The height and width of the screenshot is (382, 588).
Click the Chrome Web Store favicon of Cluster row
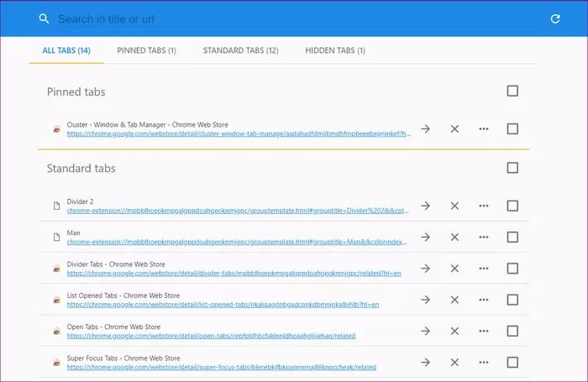(x=56, y=129)
